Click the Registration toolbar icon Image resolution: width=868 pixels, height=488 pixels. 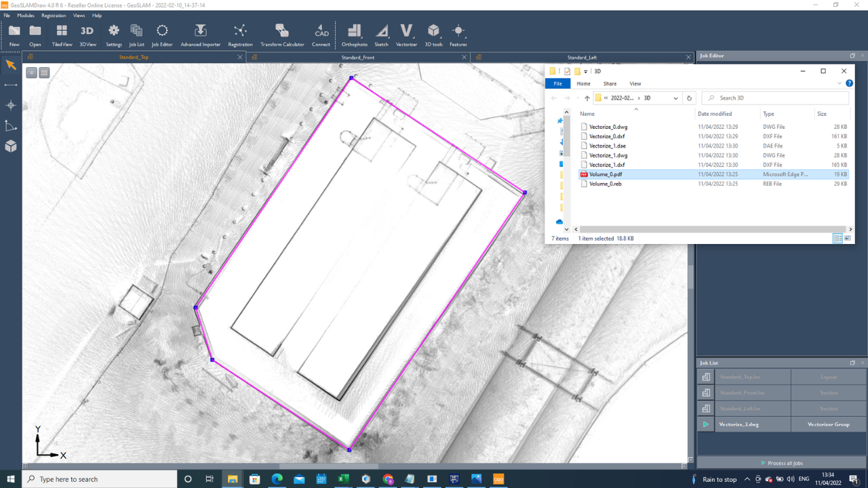(x=240, y=35)
